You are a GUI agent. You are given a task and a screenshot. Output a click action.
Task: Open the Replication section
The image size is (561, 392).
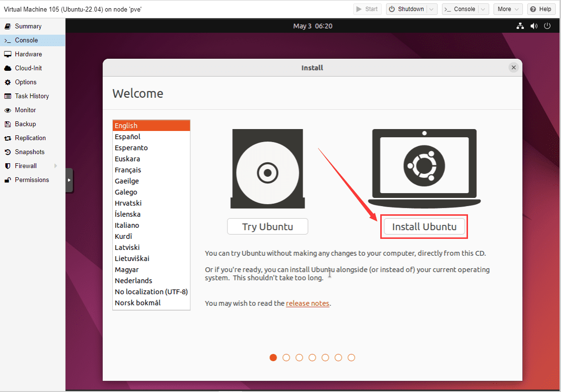[33, 138]
